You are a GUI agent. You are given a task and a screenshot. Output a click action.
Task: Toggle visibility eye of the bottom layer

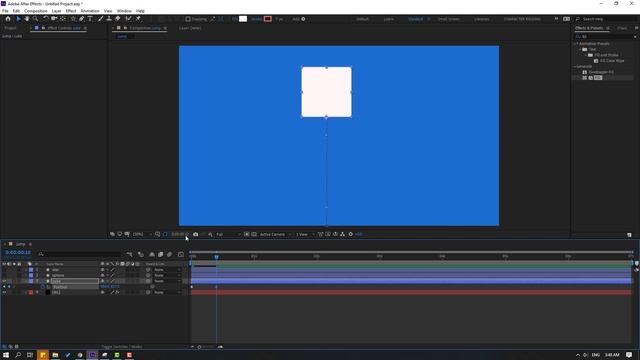(x=4, y=293)
